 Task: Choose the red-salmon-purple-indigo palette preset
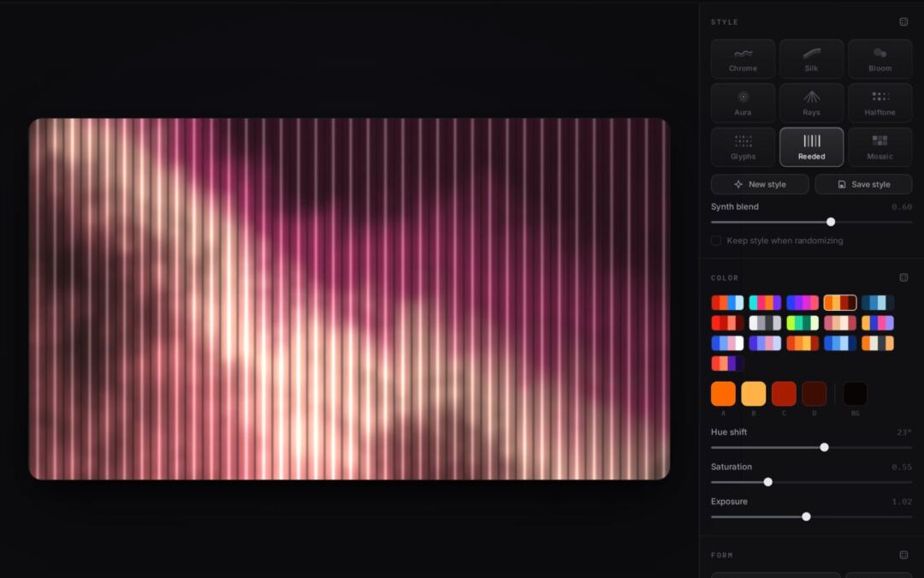(x=727, y=363)
